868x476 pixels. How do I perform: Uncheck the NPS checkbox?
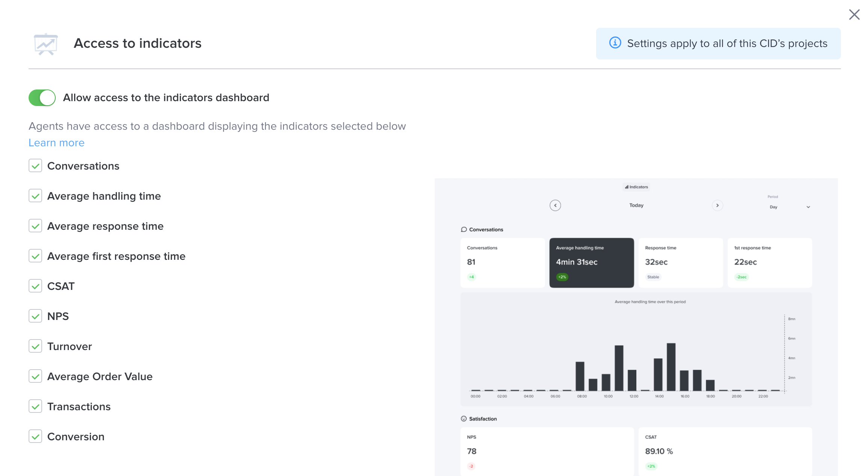(35, 316)
